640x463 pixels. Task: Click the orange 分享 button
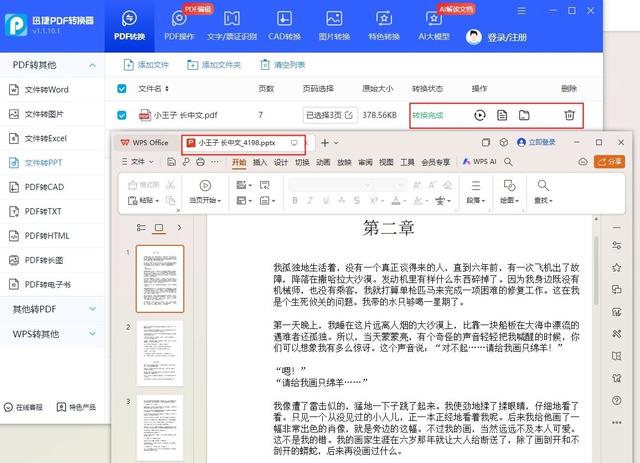609,162
